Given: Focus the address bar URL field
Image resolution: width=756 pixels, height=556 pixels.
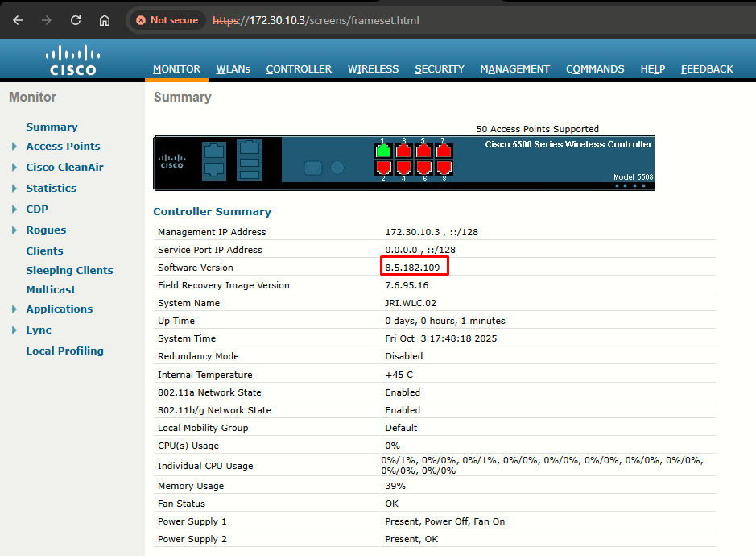Looking at the screenshot, I should coord(316,20).
